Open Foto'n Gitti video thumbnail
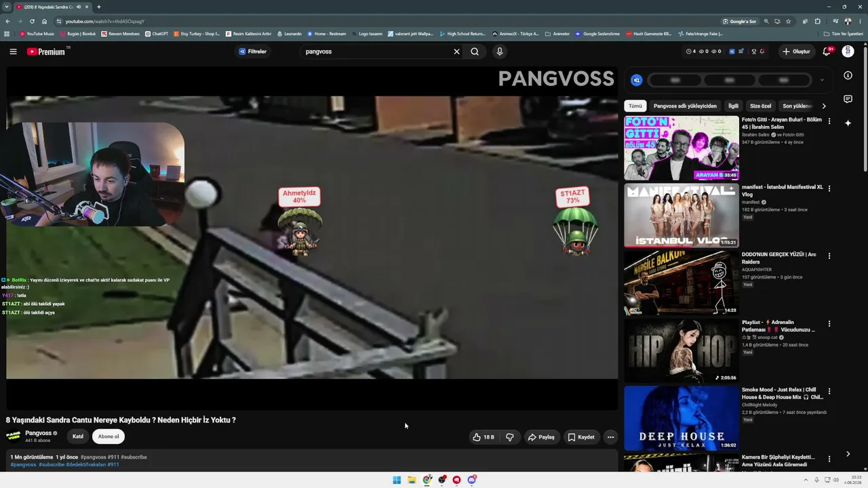The image size is (868, 488). [x=682, y=148]
